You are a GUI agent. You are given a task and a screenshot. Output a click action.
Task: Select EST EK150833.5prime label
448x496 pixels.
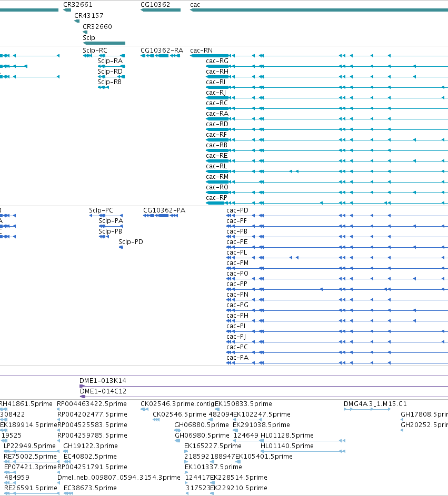(243, 404)
